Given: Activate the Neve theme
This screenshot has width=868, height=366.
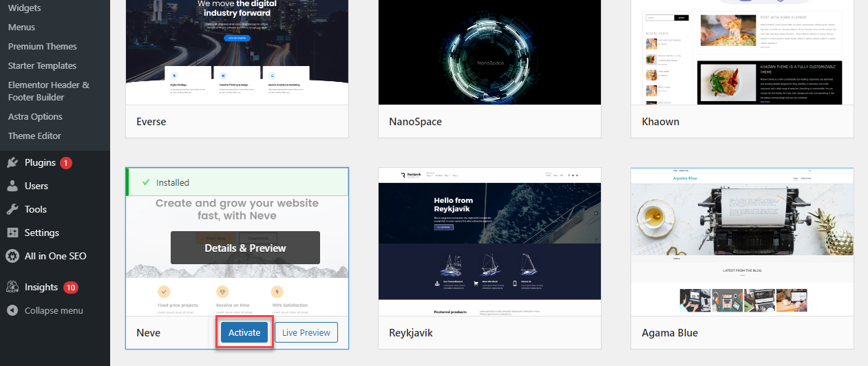Looking at the screenshot, I should [244, 333].
